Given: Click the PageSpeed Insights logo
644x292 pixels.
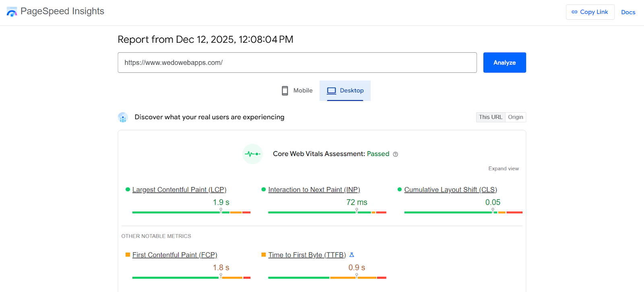Looking at the screenshot, I should coord(12,12).
